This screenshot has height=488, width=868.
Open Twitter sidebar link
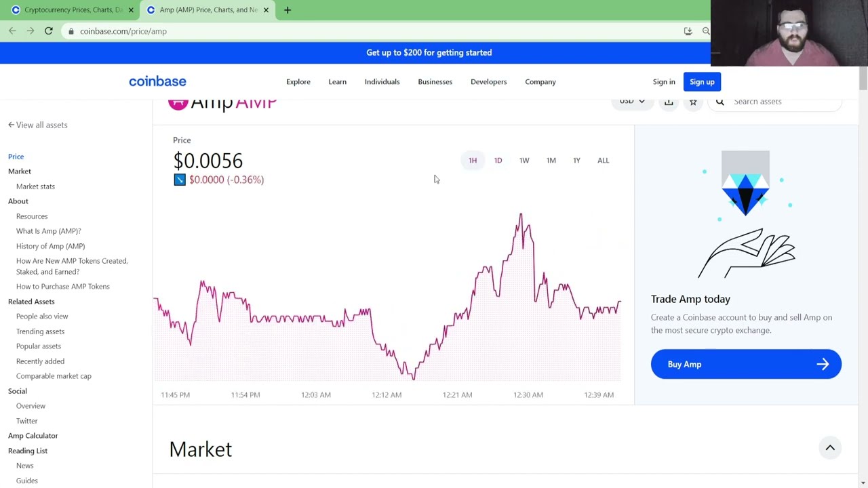coord(26,421)
